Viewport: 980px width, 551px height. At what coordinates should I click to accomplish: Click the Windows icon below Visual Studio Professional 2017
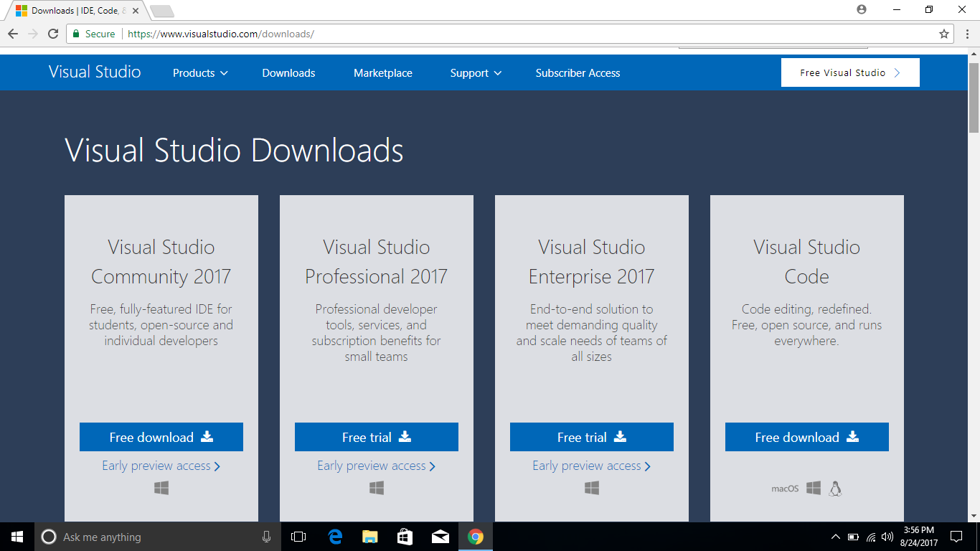click(376, 488)
